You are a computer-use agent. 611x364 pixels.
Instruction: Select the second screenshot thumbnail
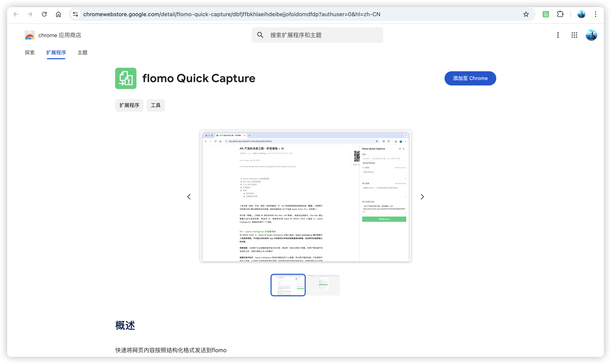click(323, 285)
